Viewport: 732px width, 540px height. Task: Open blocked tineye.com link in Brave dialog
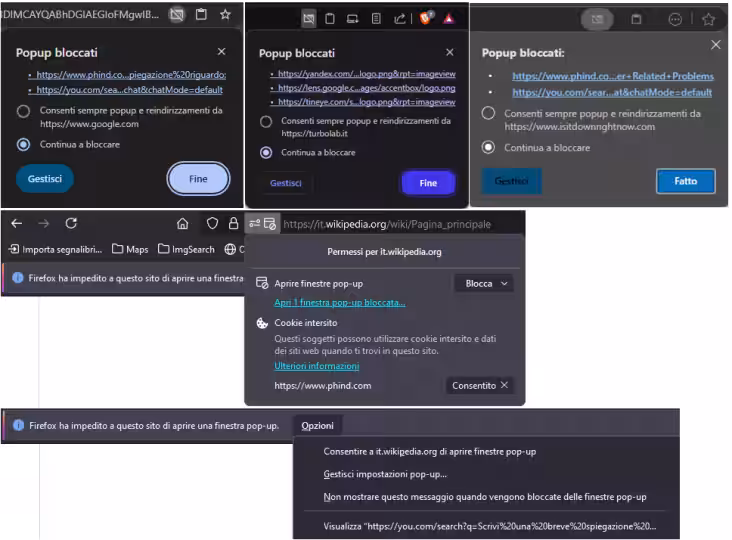pos(367,102)
